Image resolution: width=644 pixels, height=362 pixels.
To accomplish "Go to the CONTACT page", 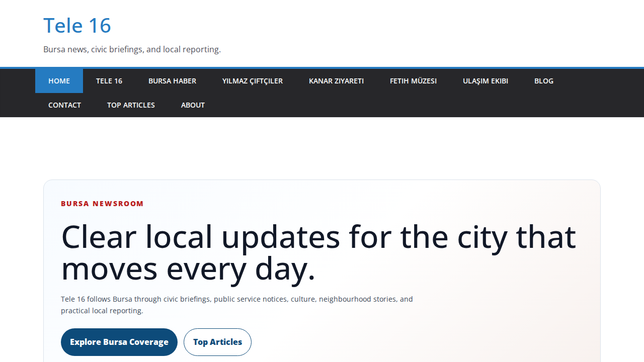I will point(64,105).
